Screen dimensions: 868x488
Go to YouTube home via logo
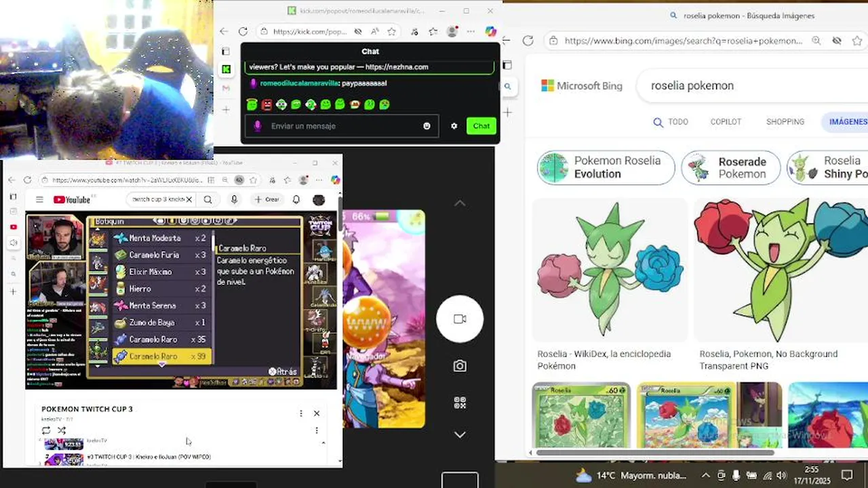71,199
